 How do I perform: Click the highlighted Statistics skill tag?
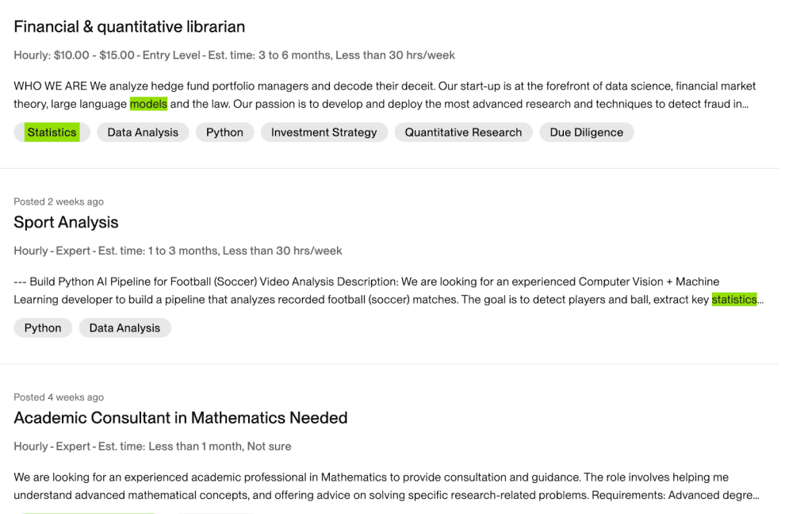coord(52,132)
